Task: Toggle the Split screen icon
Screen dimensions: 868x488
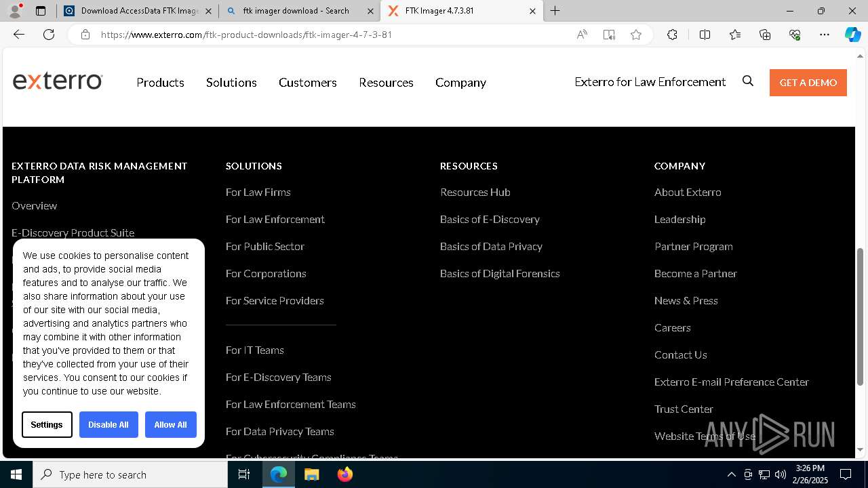Action: click(x=705, y=35)
